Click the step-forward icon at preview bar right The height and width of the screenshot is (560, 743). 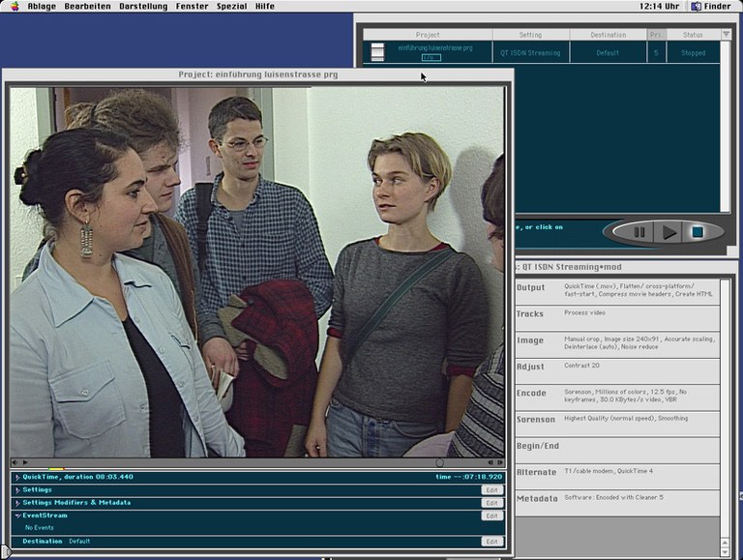[500, 463]
